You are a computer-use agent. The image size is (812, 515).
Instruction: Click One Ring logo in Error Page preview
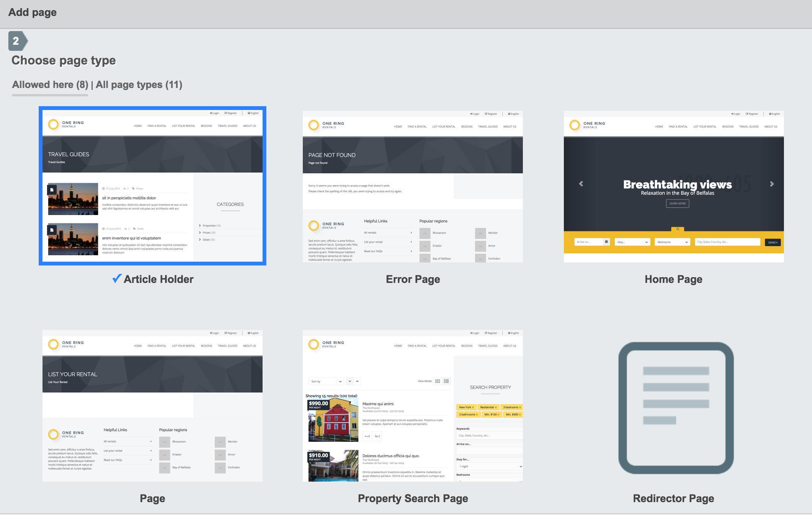[313, 125]
